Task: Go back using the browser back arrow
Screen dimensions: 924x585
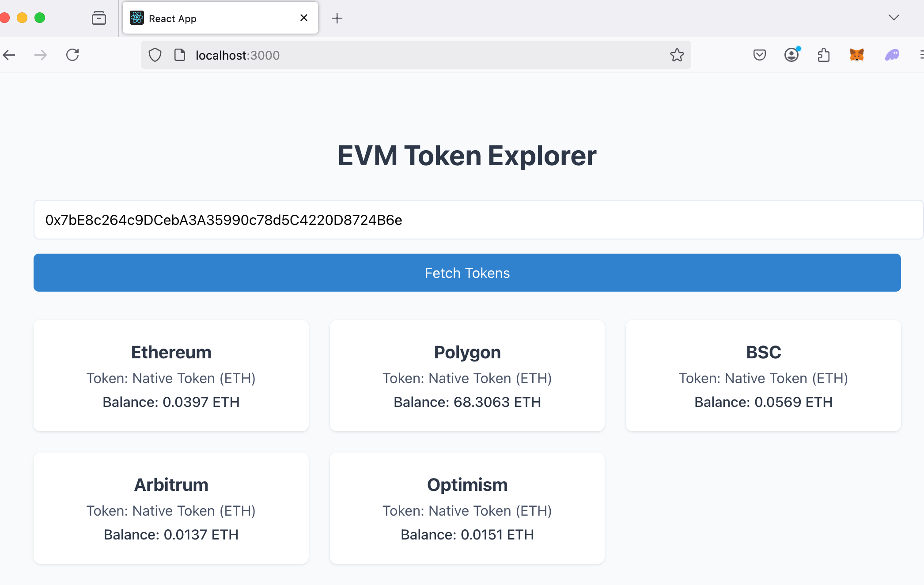Action: click(x=9, y=55)
